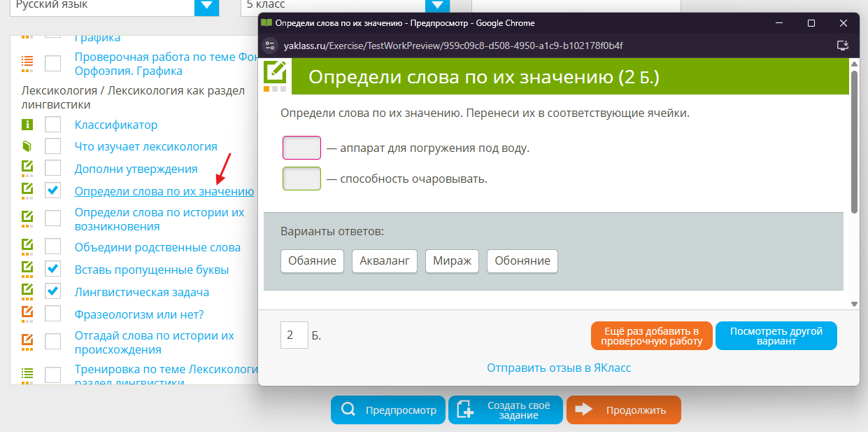Image resolution: width=868 pixels, height=432 pixels.
Task: Open the Классификатор link
Action: click(116, 125)
